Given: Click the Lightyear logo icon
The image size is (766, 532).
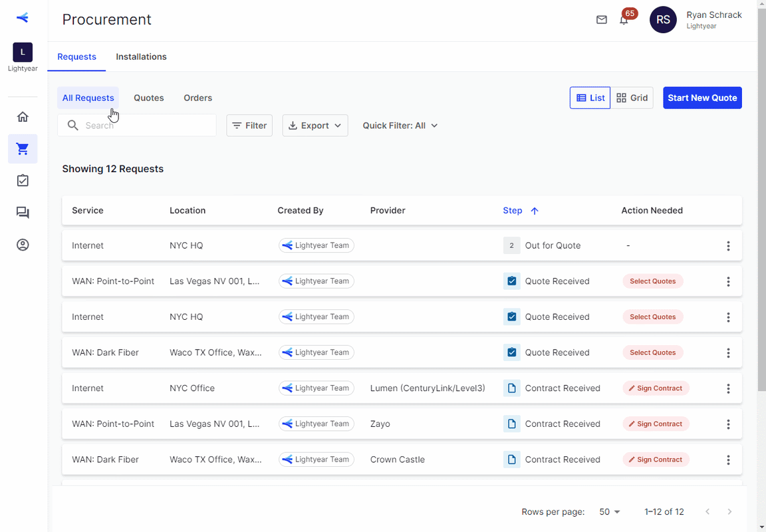Looking at the screenshot, I should [x=23, y=17].
